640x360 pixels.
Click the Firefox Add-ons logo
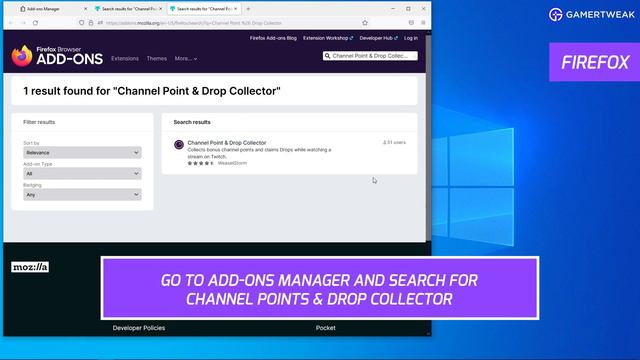point(57,56)
